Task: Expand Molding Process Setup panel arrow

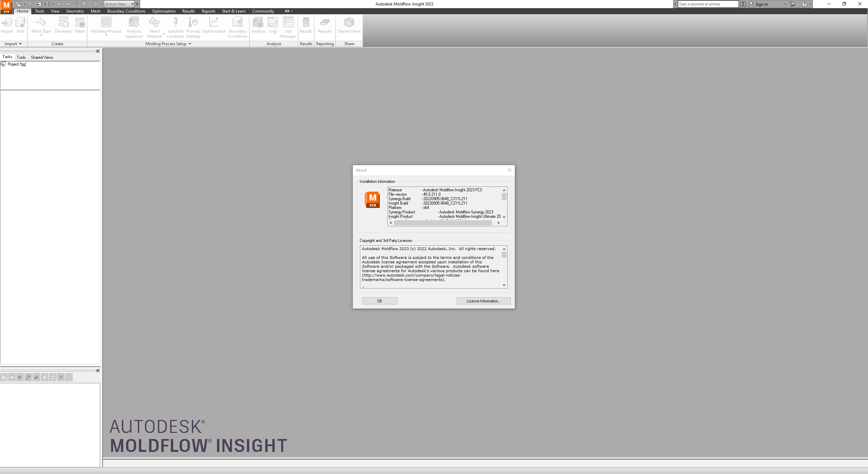Action: (x=190, y=44)
